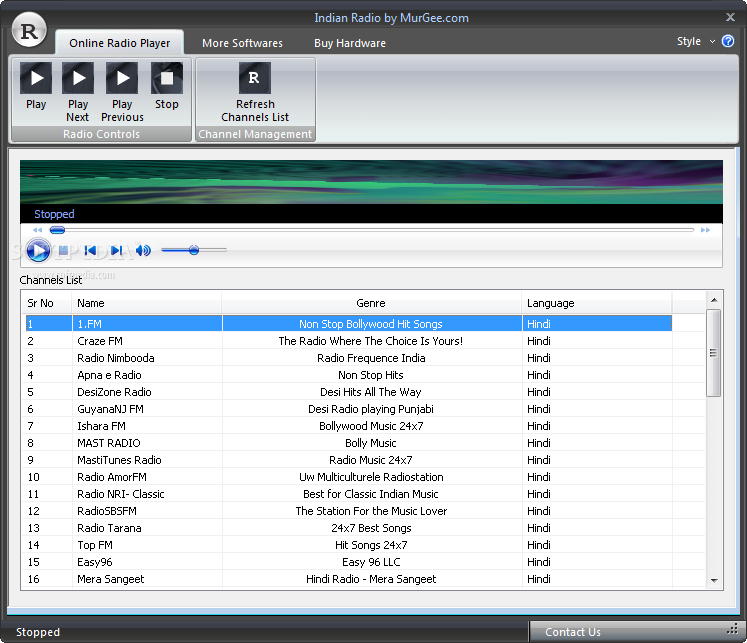Sort channels by Sr No column header
Screen dimensions: 747x643
click(x=47, y=303)
